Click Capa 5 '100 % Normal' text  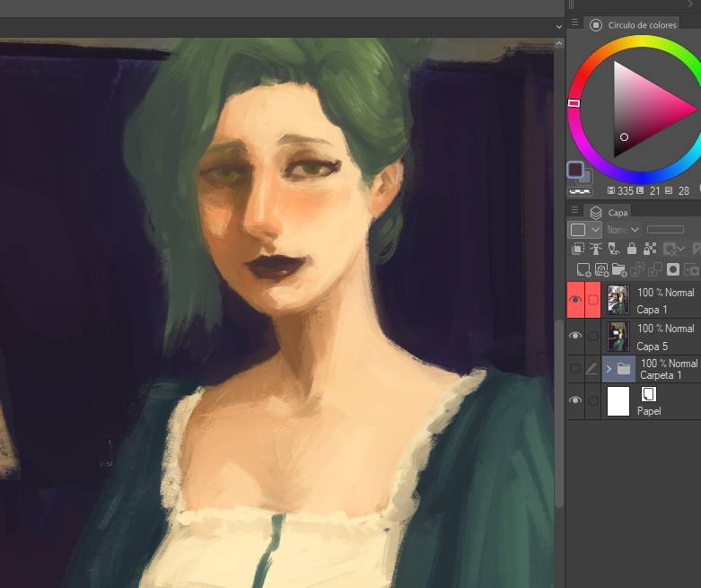tap(666, 329)
